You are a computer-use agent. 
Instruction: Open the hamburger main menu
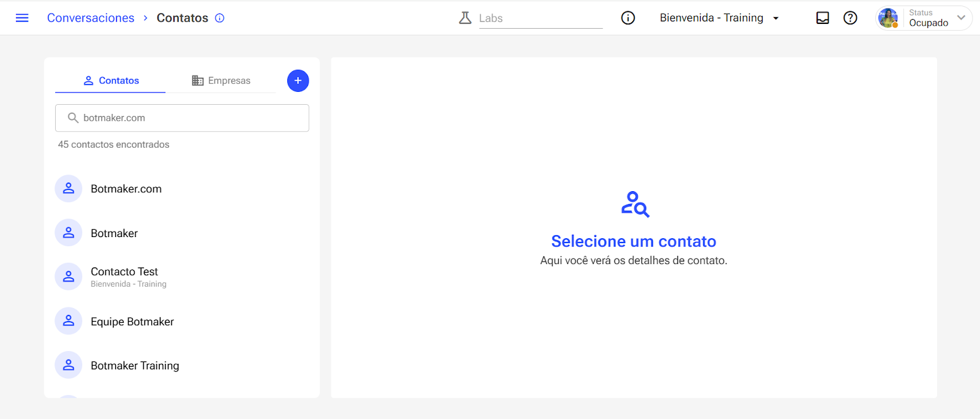click(x=22, y=18)
